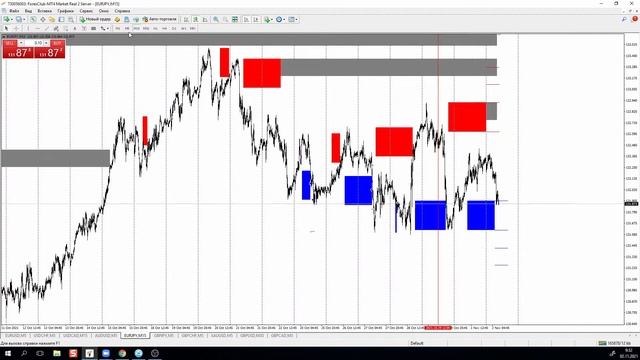Open the Data Window crosshair icon
This screenshot has height=360, width=640.
[x=42, y=19]
